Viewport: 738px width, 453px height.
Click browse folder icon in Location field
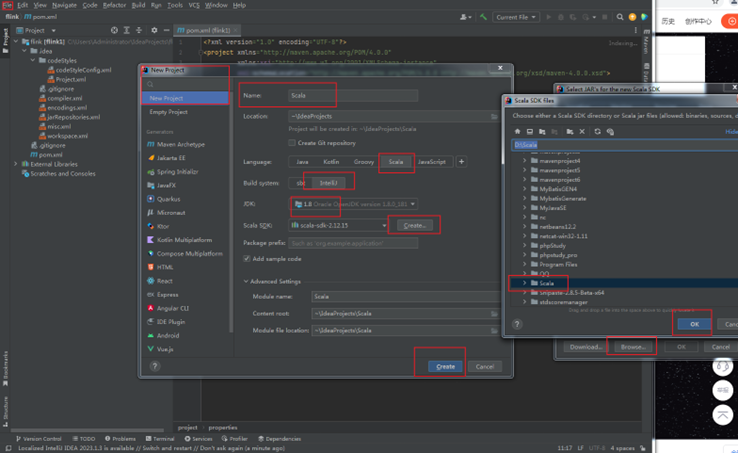click(x=494, y=116)
